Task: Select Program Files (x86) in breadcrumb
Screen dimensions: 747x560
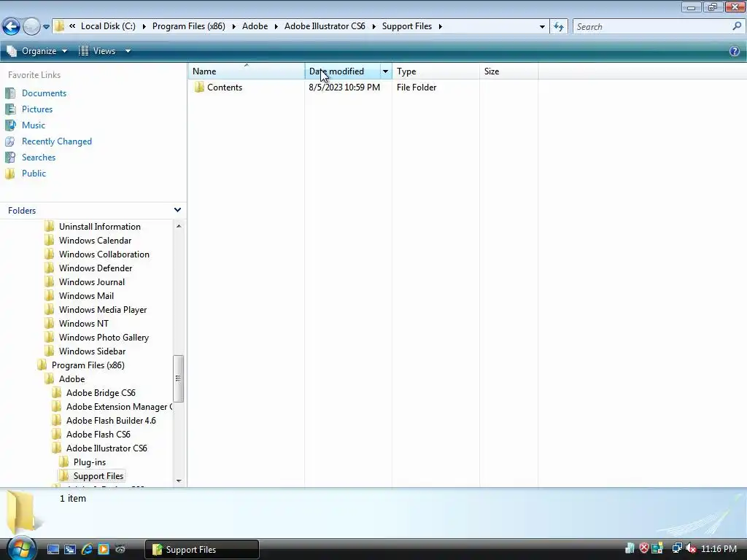Action: [189, 26]
